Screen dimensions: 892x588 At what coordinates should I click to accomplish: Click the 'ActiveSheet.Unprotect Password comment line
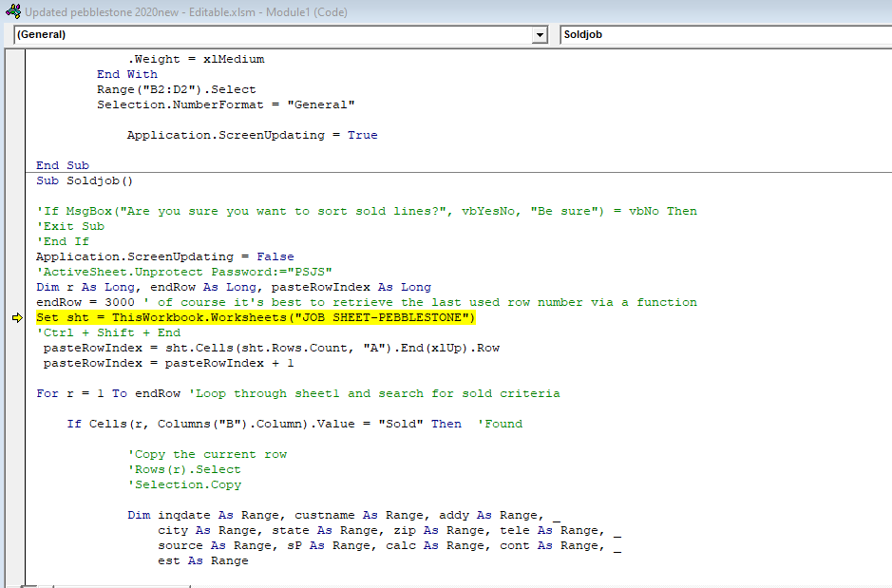click(x=183, y=273)
